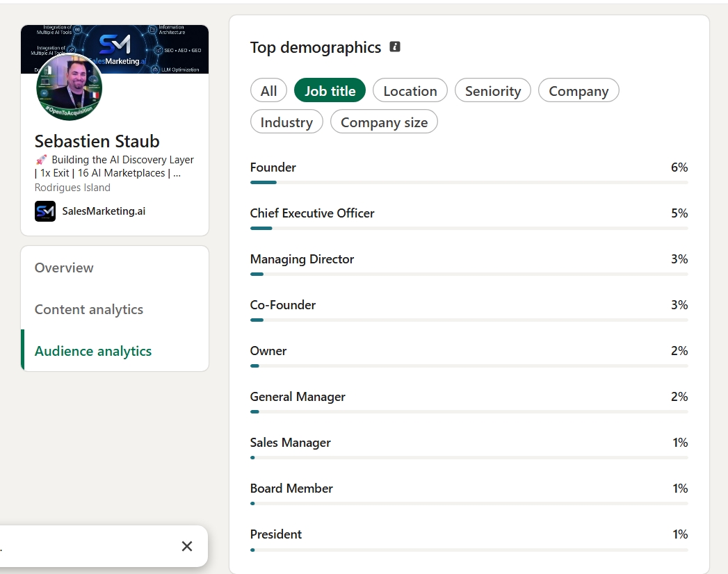This screenshot has width=728, height=574.
Task: Click the 5% value for Chief Executive Officer
Action: click(x=679, y=213)
